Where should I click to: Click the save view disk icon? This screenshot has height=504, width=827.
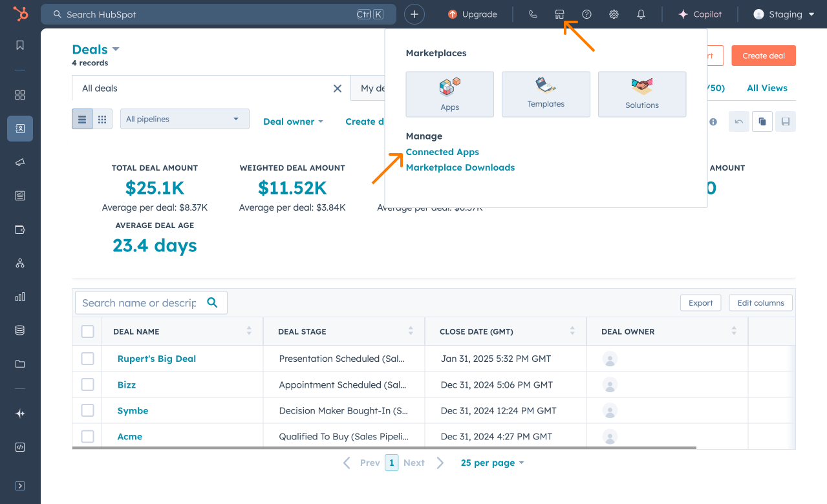786,121
